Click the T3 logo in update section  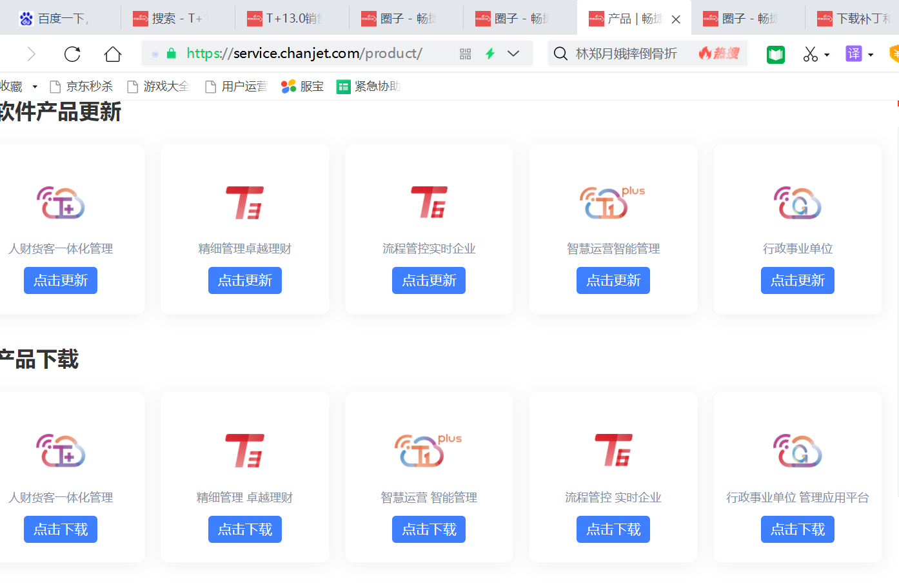click(245, 202)
